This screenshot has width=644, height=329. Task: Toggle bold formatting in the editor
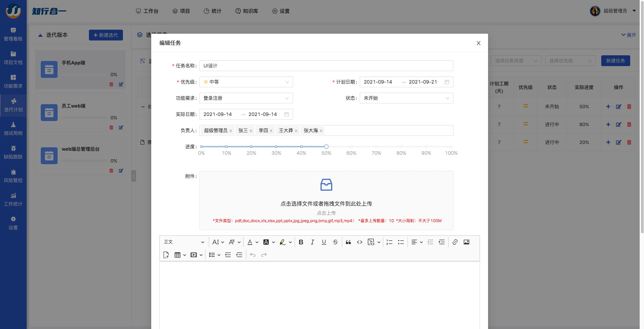(301, 242)
